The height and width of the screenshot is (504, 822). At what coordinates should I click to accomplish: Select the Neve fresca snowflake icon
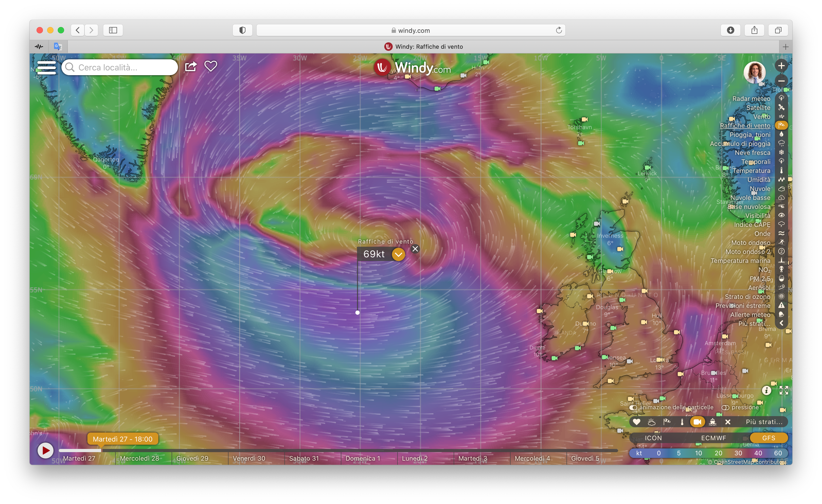pos(781,152)
